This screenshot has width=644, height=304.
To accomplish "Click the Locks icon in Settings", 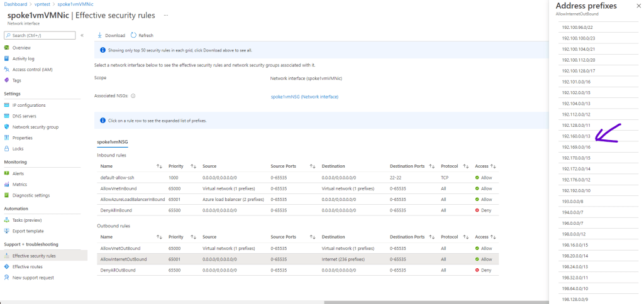I will tap(7, 148).
